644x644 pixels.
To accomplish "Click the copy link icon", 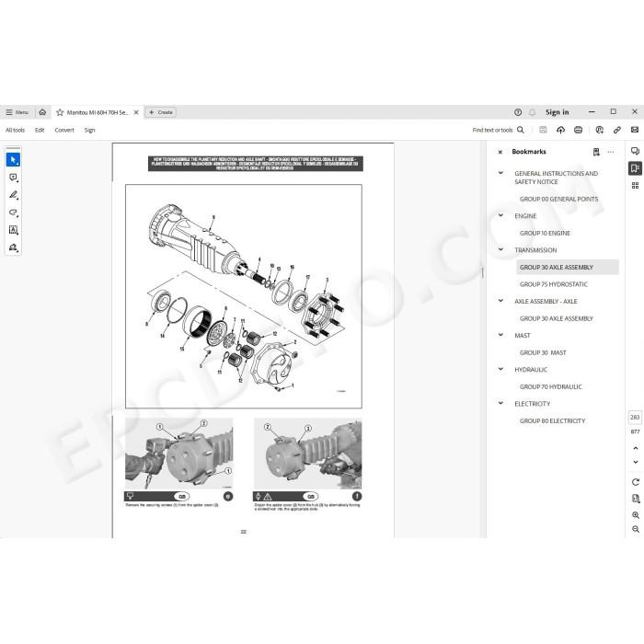I will (x=617, y=130).
